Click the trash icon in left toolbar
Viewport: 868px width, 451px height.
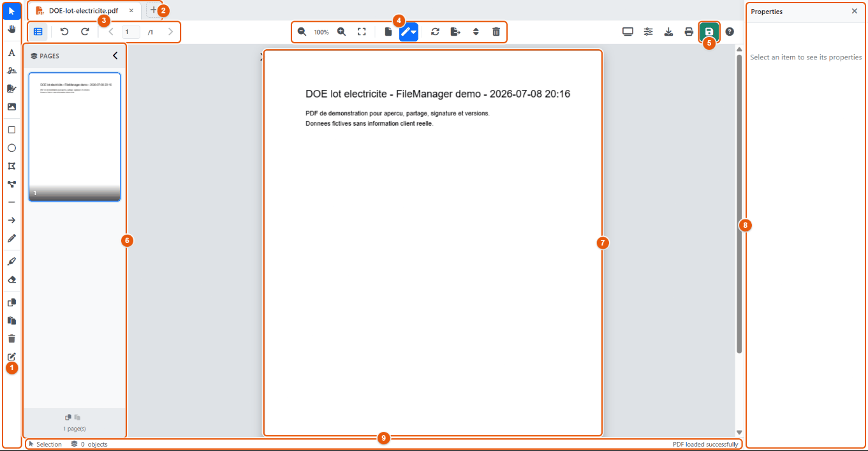coord(11,339)
